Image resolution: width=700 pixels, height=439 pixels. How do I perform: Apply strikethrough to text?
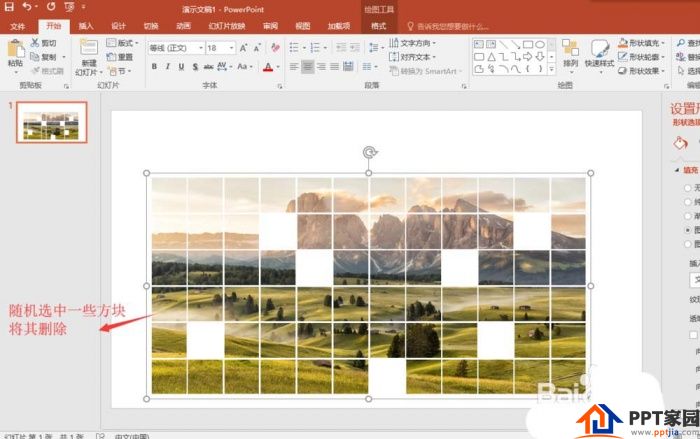click(208, 67)
